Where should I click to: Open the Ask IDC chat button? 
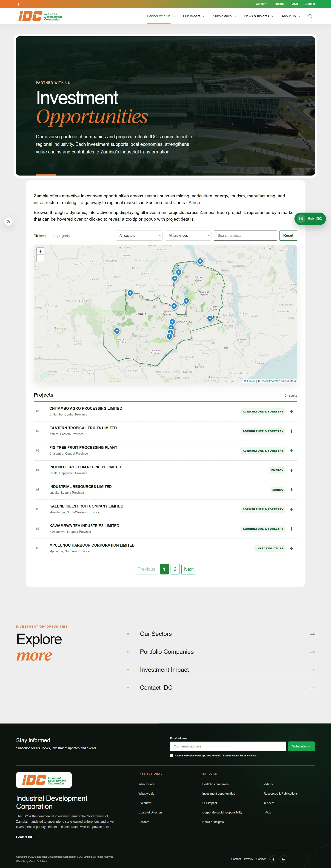[310, 219]
